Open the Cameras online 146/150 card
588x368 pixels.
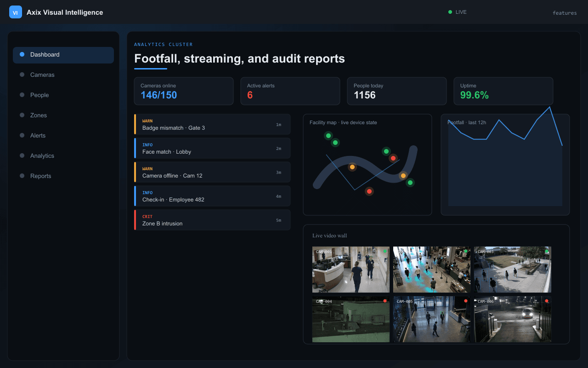(184, 91)
